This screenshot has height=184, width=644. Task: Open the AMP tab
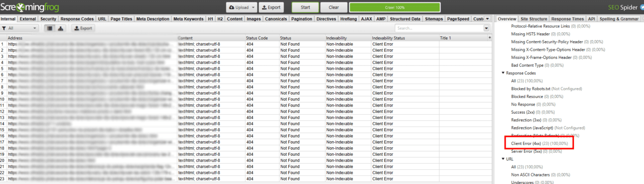click(380, 19)
